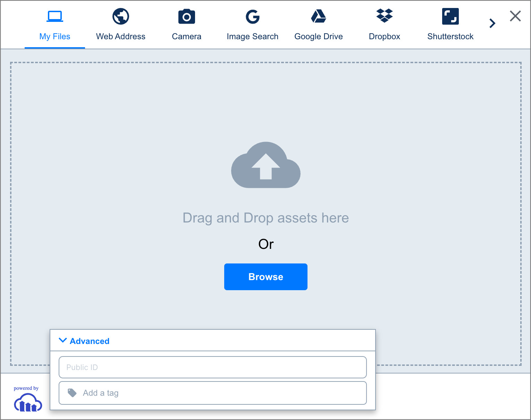The width and height of the screenshot is (531, 420).
Task: Pick the Shutterstock icon
Action: coord(450,16)
